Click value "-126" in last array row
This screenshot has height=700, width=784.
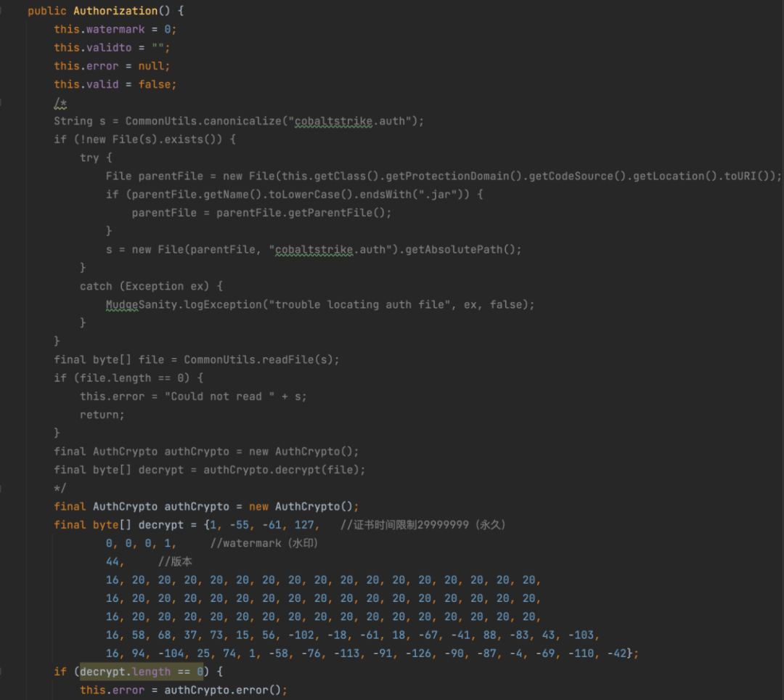pyautogui.click(x=419, y=654)
